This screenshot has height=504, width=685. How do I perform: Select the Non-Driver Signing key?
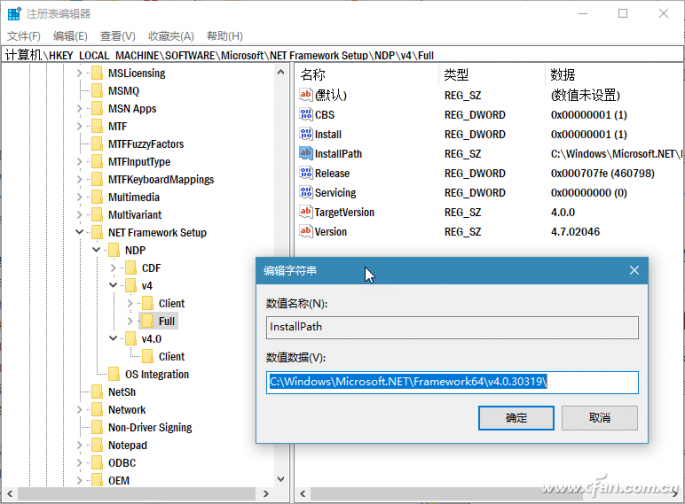pos(150,428)
